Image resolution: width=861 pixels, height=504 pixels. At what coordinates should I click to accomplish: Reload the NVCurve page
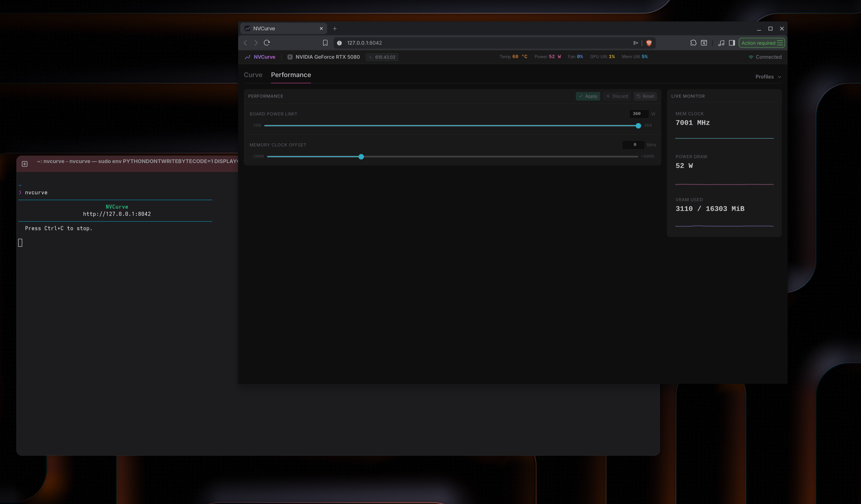pos(267,43)
